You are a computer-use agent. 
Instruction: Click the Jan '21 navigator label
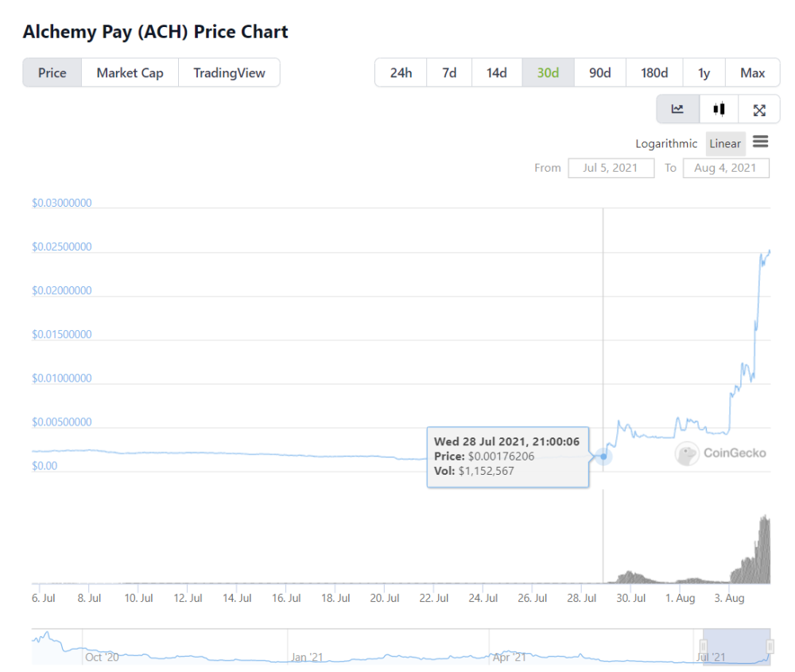(307, 658)
